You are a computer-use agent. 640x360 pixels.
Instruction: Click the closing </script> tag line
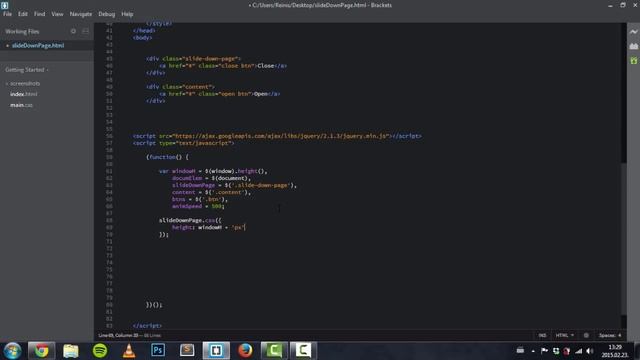coord(147,326)
